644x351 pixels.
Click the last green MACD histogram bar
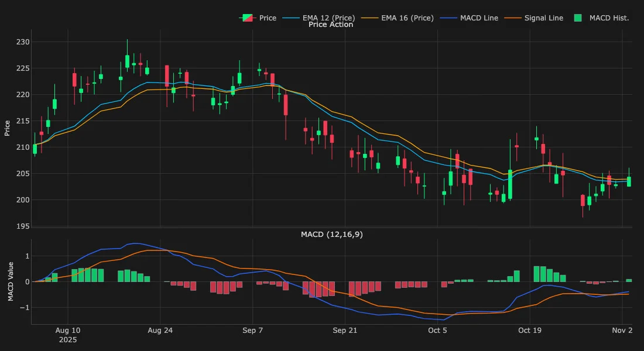pos(629,280)
